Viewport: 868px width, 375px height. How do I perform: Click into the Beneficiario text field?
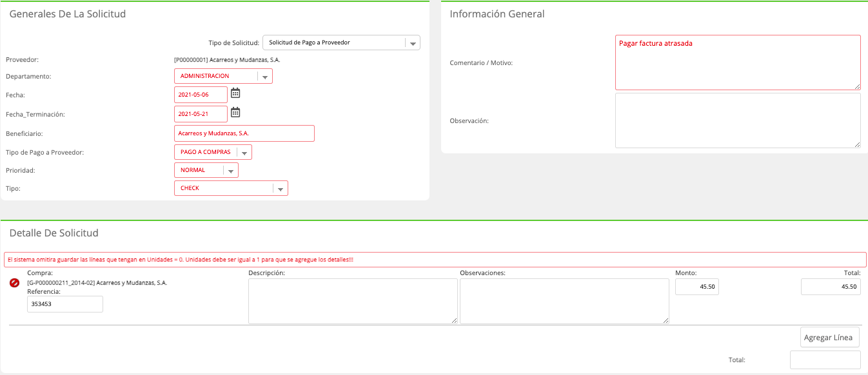[244, 133]
